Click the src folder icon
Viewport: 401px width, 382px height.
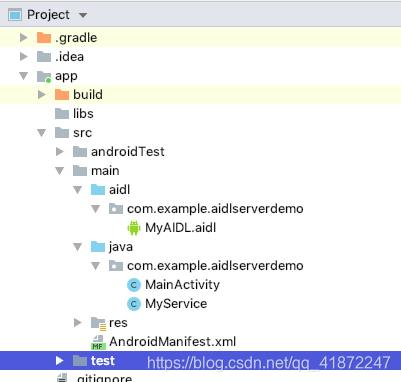coord(62,133)
